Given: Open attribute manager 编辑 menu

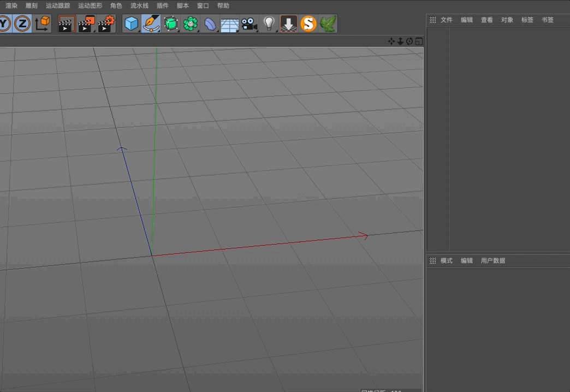Looking at the screenshot, I should click(467, 261).
